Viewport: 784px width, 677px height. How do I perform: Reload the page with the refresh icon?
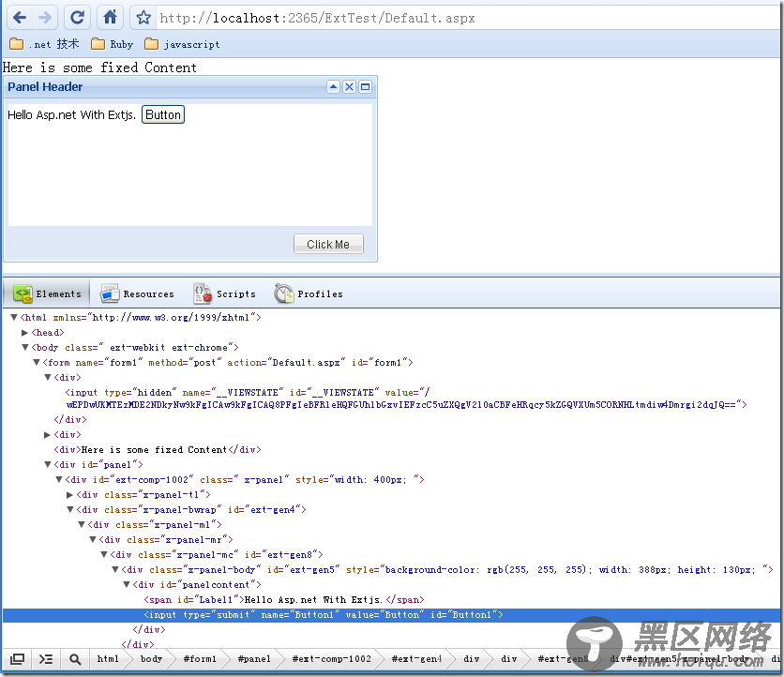click(77, 18)
